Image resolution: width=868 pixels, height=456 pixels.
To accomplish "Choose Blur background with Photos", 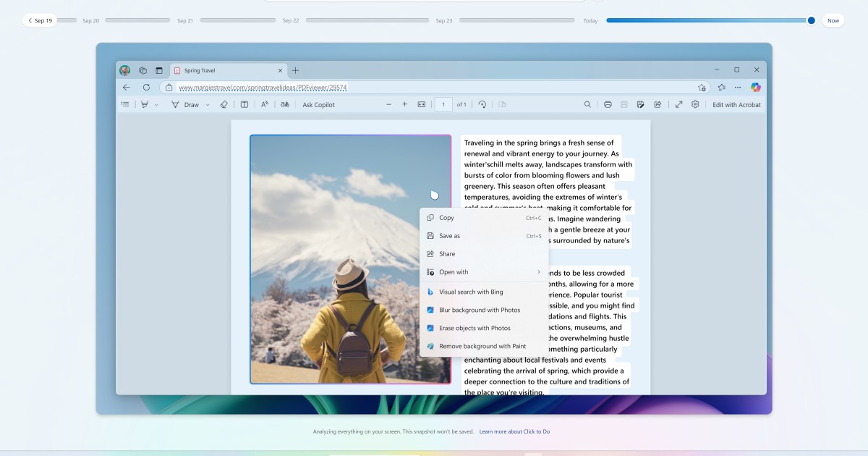I will pyautogui.click(x=479, y=310).
